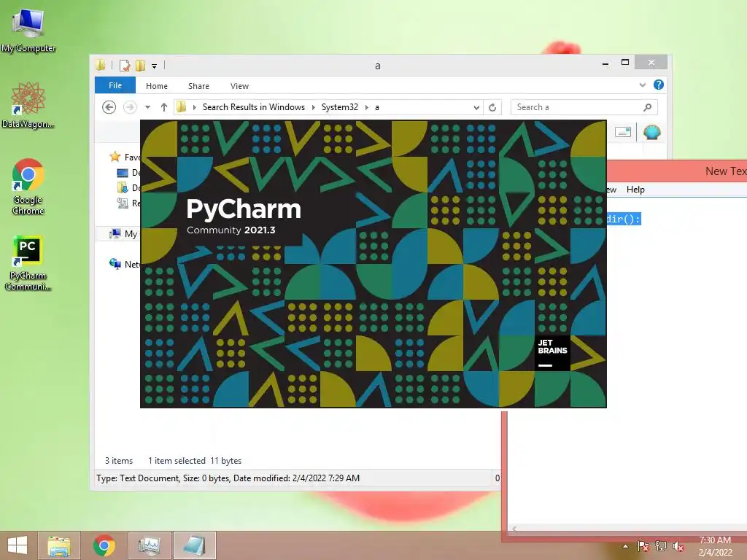Screen dimensions: 747x560
Task: Click the Notepad 'New Tex' title bar
Action: (677, 171)
